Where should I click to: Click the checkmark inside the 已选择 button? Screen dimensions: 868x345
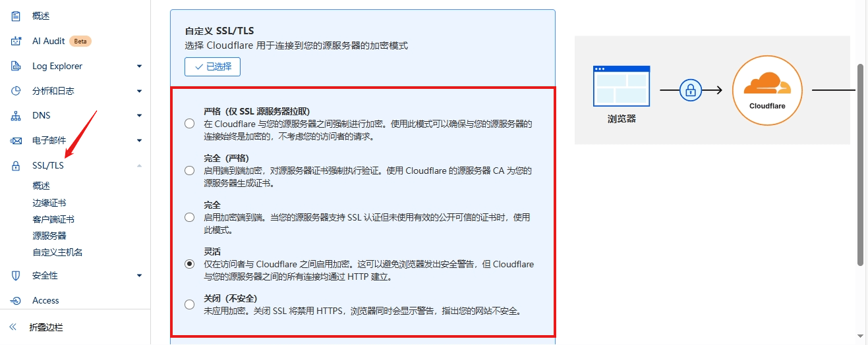198,66
